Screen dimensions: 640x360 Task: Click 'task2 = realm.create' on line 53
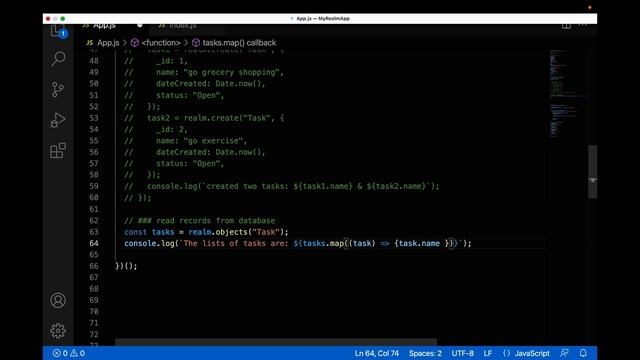click(193, 118)
